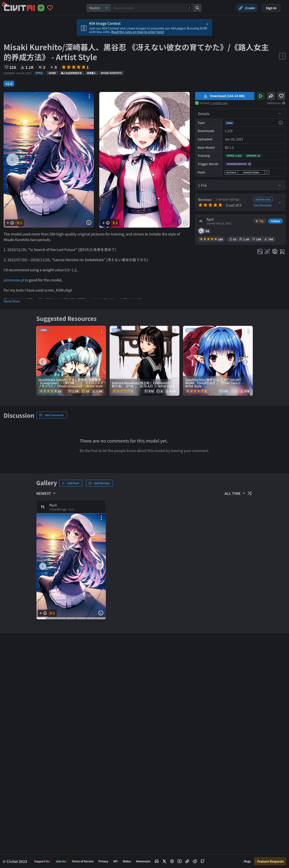Viewport: 289px width, 868px height.
Task: Open the See Reviews link
Action: pos(262,205)
